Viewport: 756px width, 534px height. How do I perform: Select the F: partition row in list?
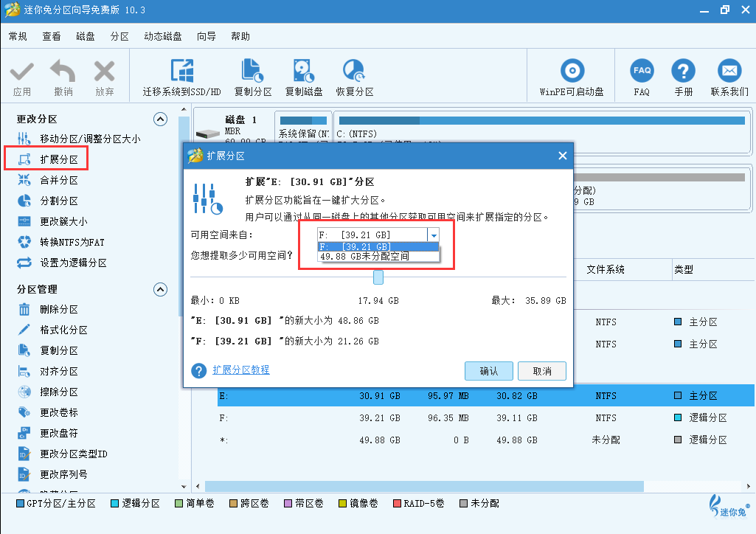(x=486, y=418)
